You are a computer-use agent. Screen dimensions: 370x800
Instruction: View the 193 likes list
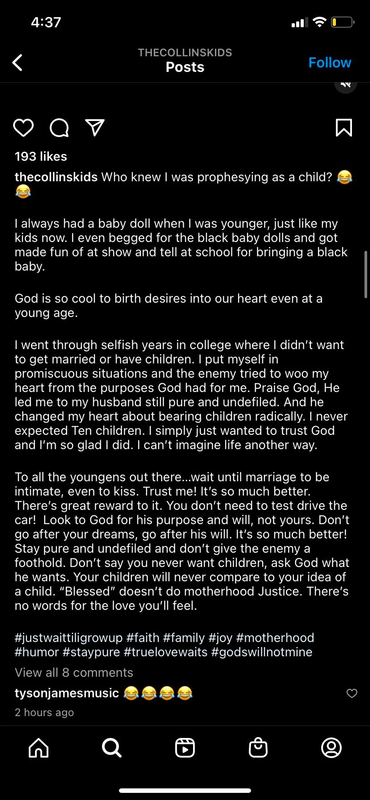pos(41,157)
